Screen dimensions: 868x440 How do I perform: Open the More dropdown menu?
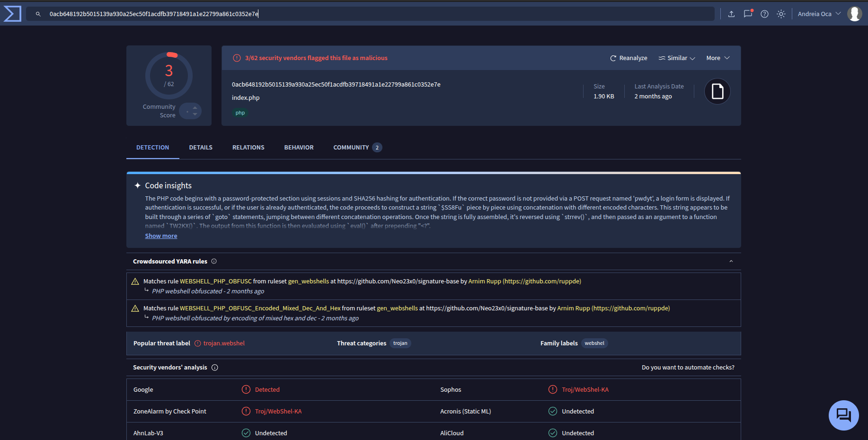click(x=717, y=58)
